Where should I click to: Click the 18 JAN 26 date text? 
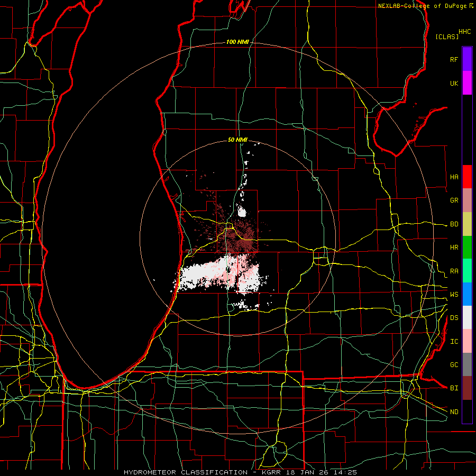tap(307, 472)
